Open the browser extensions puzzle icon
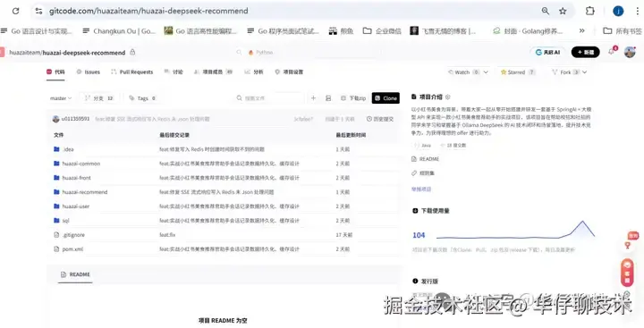Image resolution: width=644 pixels, height=328 pixels. coord(589,11)
